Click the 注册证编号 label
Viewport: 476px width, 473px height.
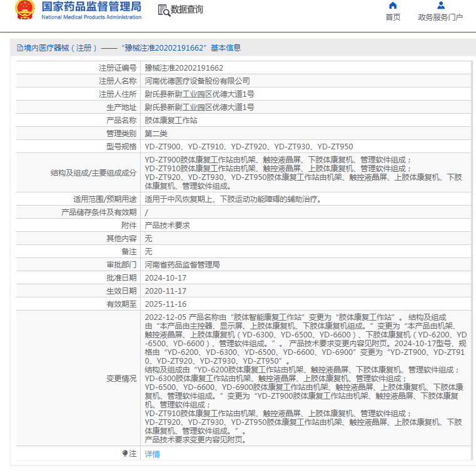click(118, 68)
